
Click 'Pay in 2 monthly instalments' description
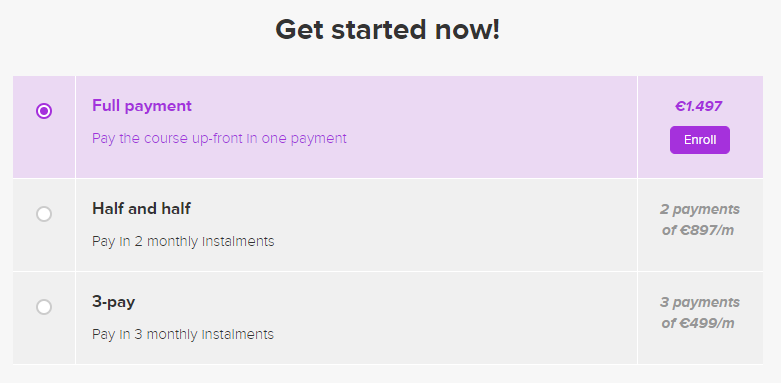183,242
